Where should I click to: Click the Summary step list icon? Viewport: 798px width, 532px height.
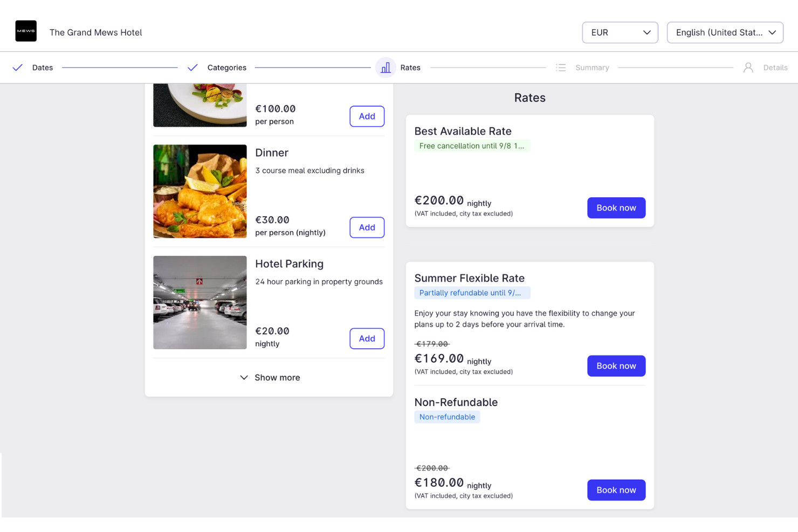point(561,67)
